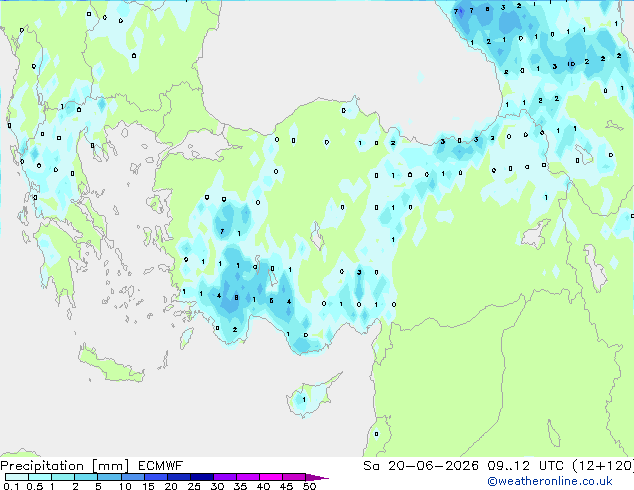Pick the 45–50 mm legend swatch
This screenshot has height=490, width=634.
coord(294,477)
